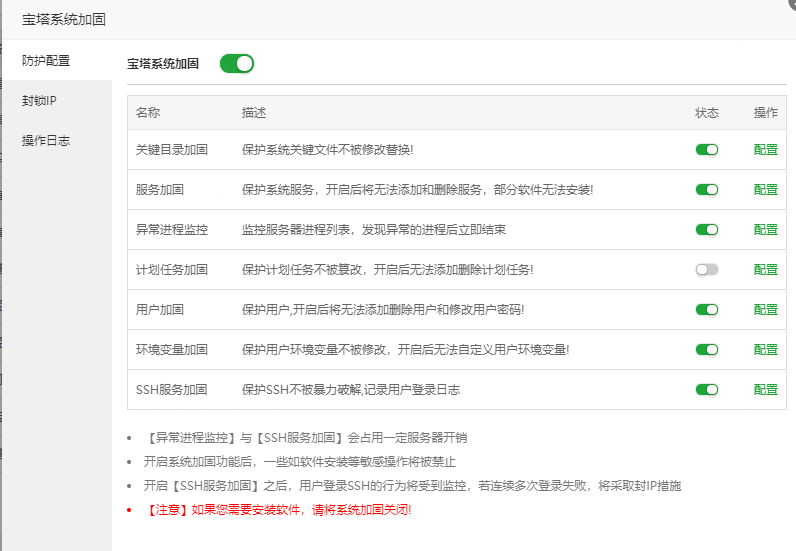The width and height of the screenshot is (796, 551).
Task: Click the 宝塔系统加固 window title
Action: tap(64, 19)
